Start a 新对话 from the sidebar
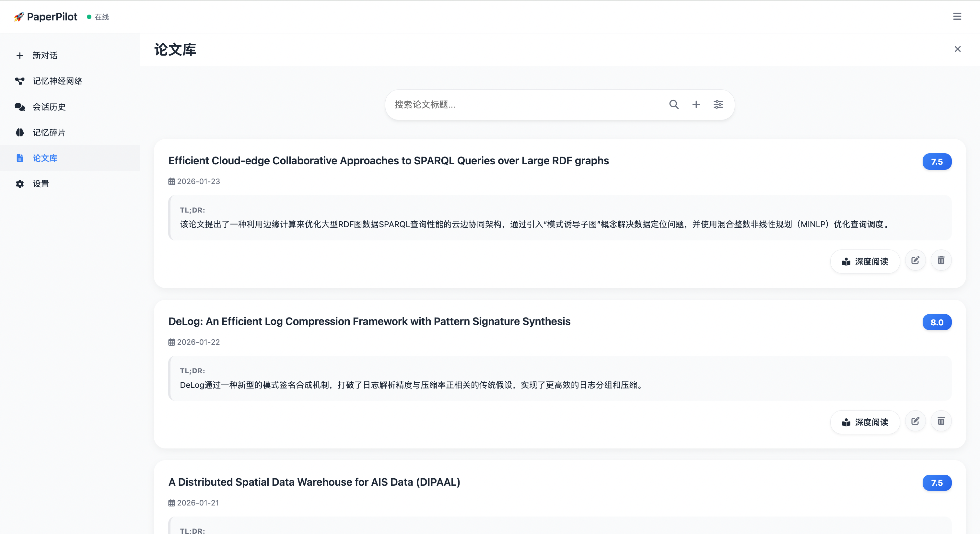The image size is (980, 534). pyautogui.click(x=70, y=55)
